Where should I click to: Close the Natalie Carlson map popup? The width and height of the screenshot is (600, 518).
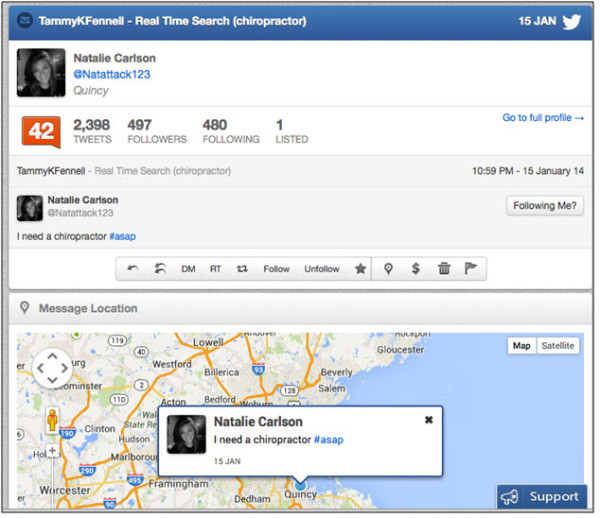(x=429, y=420)
